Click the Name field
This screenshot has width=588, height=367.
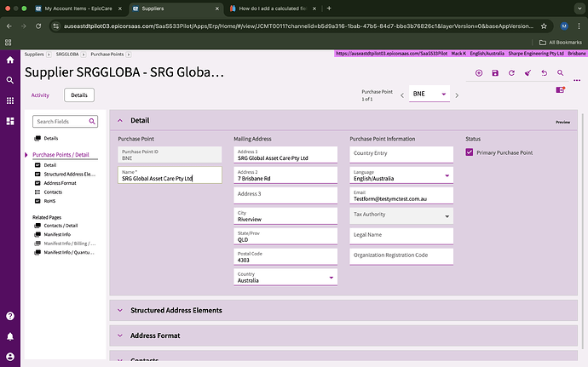(x=170, y=175)
